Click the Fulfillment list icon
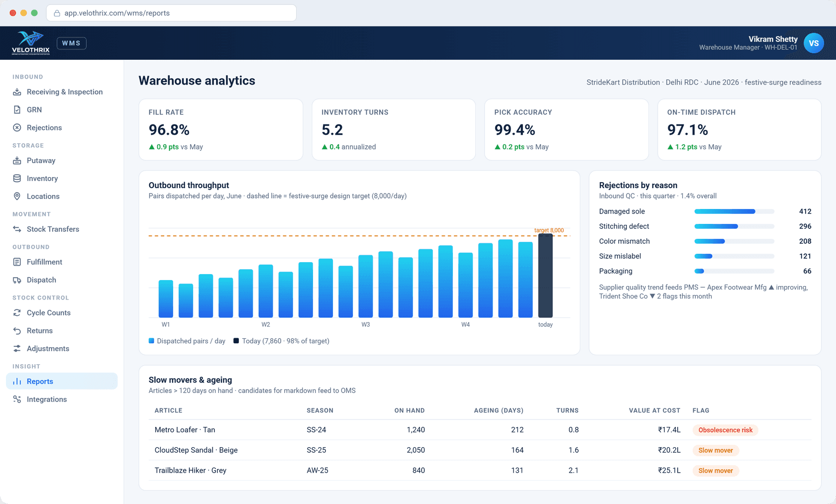 click(x=17, y=262)
